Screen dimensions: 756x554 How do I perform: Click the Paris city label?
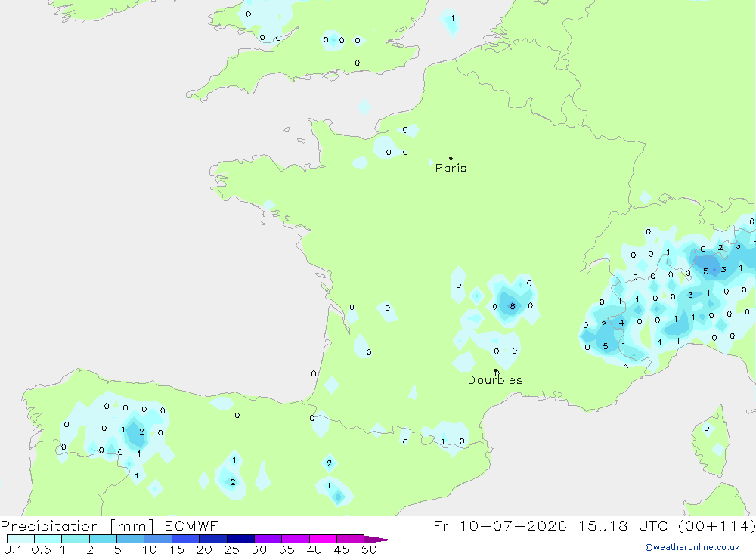click(x=451, y=168)
